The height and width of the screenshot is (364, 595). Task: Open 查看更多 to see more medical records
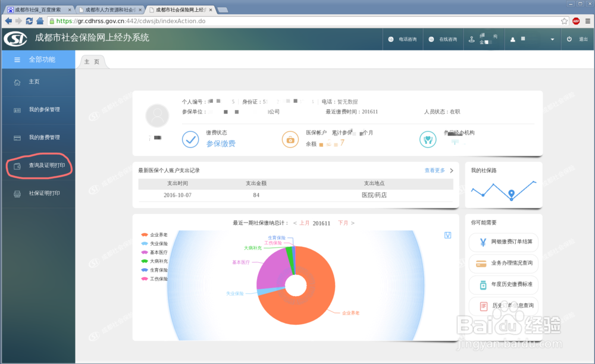(436, 170)
